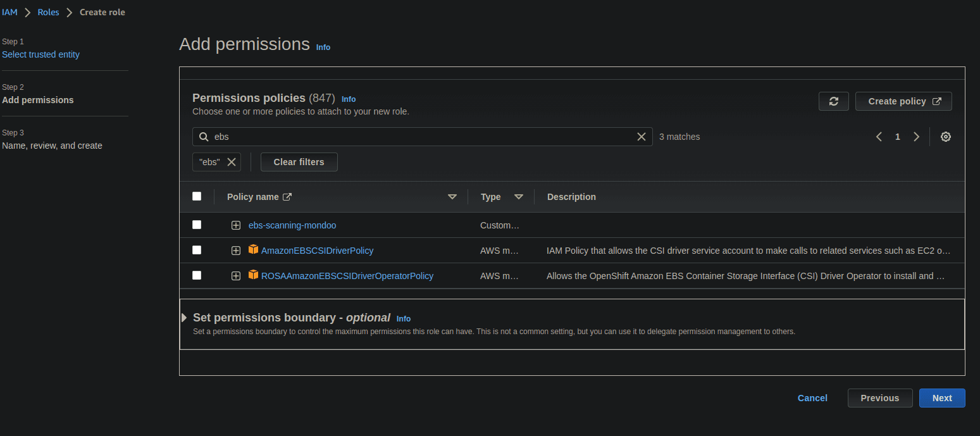Image resolution: width=980 pixels, height=436 pixels.
Task: Open Policy name in new tab icon
Action: click(286, 196)
